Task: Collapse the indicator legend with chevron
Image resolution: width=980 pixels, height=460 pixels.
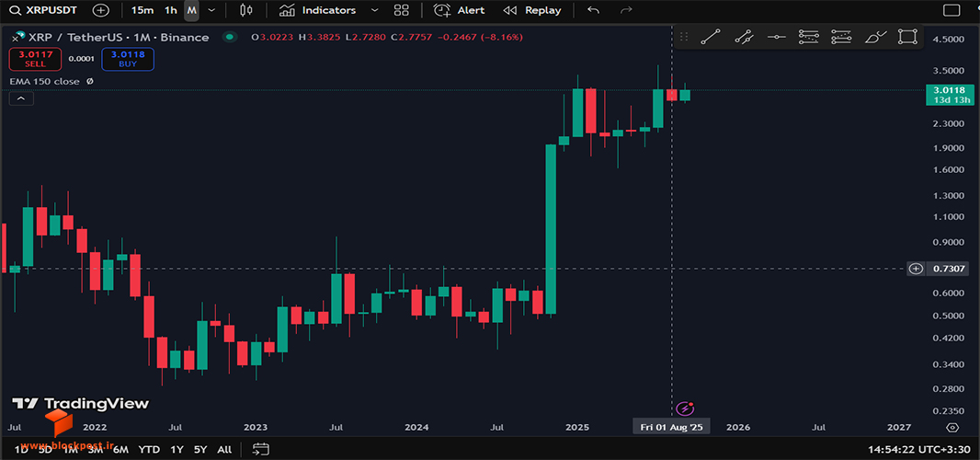Action: (20, 98)
